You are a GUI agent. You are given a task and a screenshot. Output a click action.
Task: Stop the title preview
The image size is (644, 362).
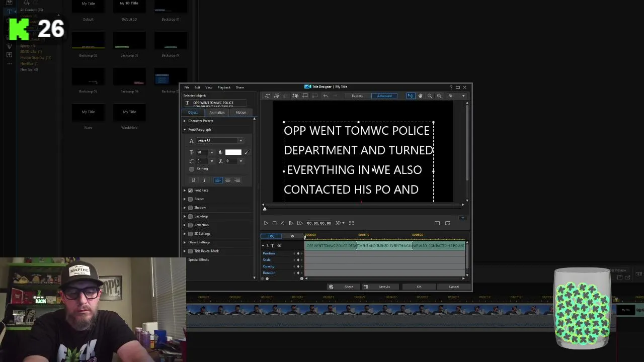click(x=274, y=223)
